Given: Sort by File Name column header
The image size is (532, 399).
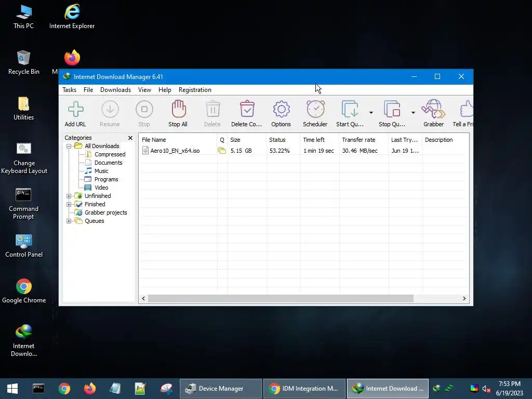Looking at the screenshot, I should 178,140.
